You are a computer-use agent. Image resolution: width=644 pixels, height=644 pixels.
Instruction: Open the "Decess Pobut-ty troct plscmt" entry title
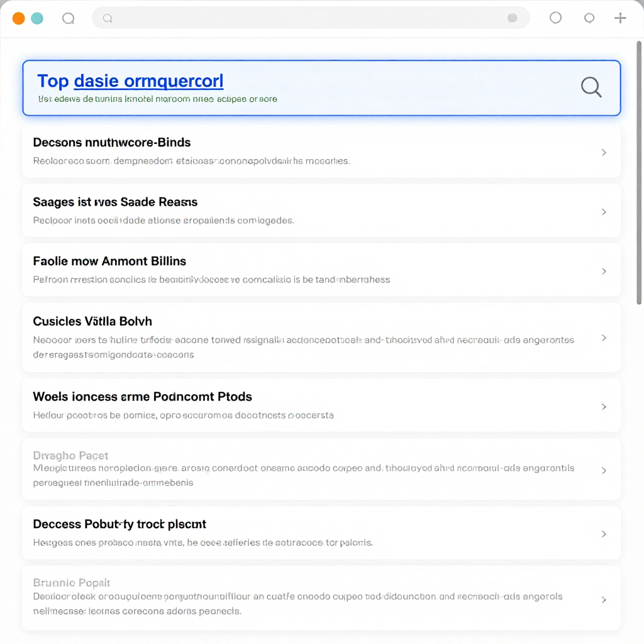(119, 525)
